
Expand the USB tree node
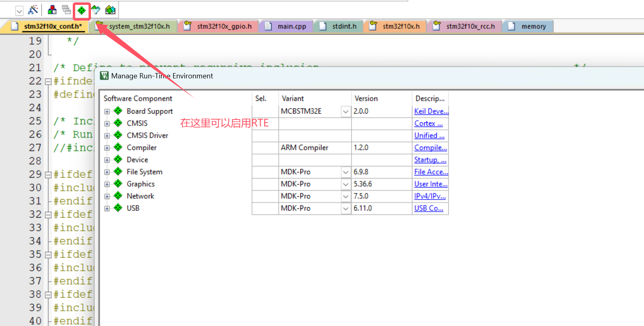(107, 208)
